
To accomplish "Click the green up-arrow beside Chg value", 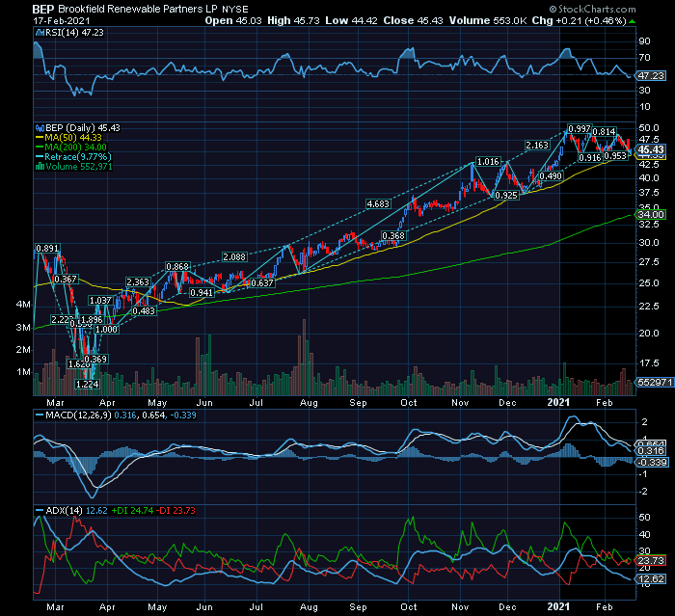I will coord(632,21).
